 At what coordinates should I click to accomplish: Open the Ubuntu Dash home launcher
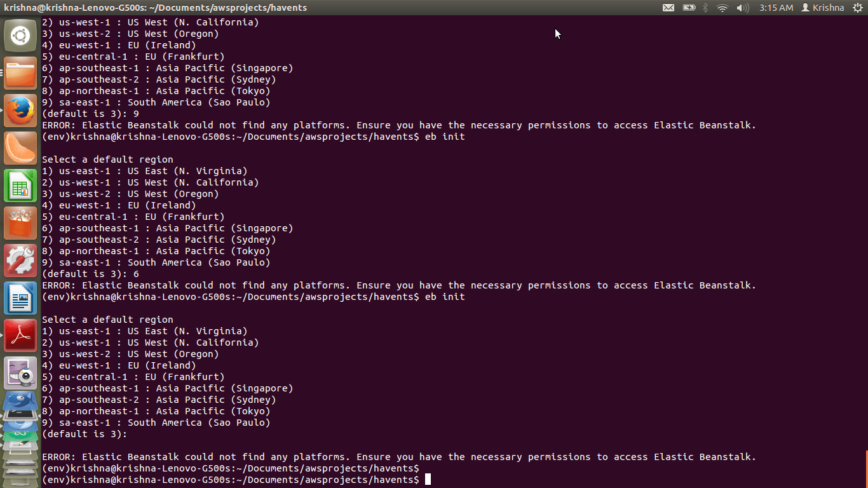coord(20,36)
